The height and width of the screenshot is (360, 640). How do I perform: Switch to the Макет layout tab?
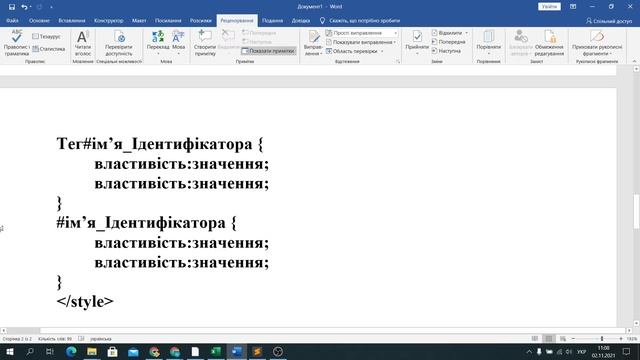[x=139, y=20]
